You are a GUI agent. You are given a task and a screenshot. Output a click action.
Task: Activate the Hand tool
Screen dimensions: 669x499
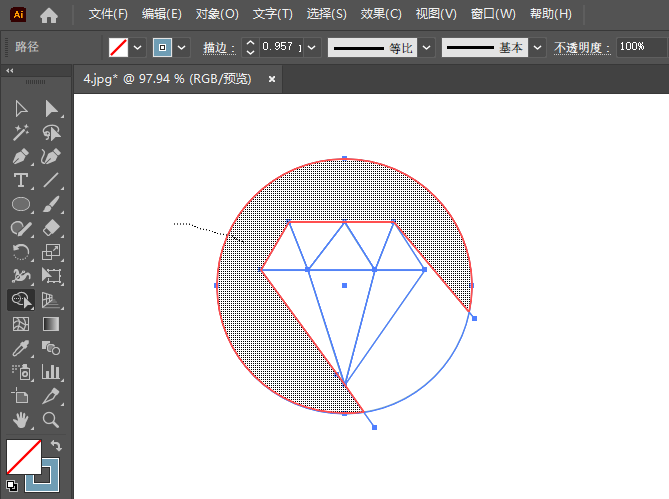coord(21,420)
